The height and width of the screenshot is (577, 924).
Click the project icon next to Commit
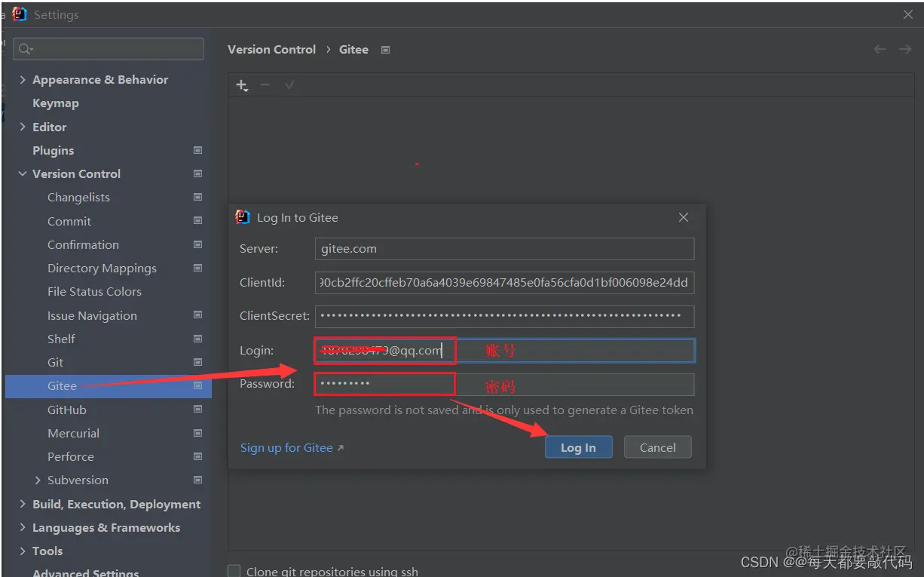[197, 221]
